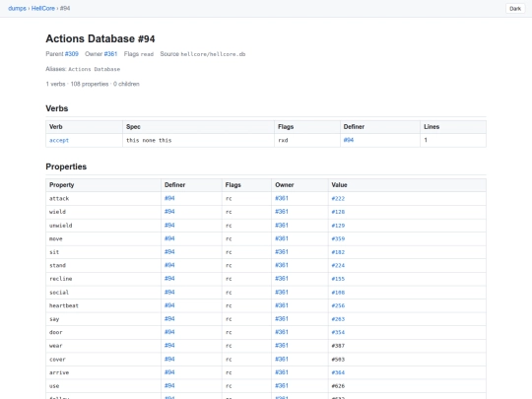Select the Actions Database #94 heading
Viewport: 532px width, 399px height.
pyautogui.click(x=100, y=38)
